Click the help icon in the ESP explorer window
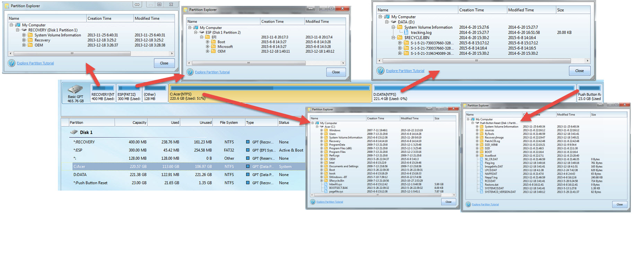 190,72
